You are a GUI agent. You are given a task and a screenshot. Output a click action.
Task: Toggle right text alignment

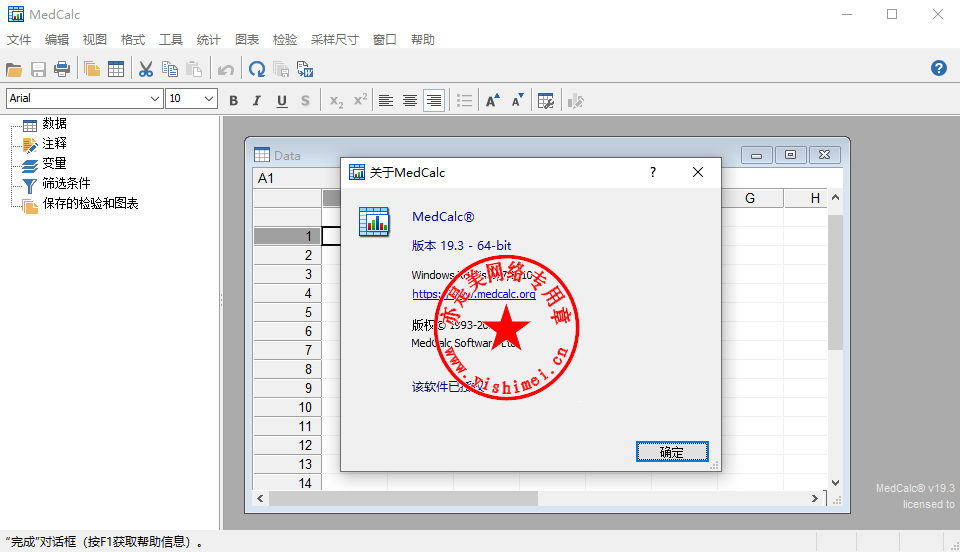(433, 100)
